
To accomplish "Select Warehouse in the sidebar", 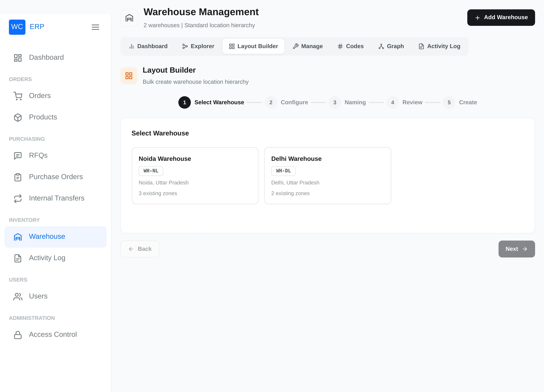I will 56,237.
